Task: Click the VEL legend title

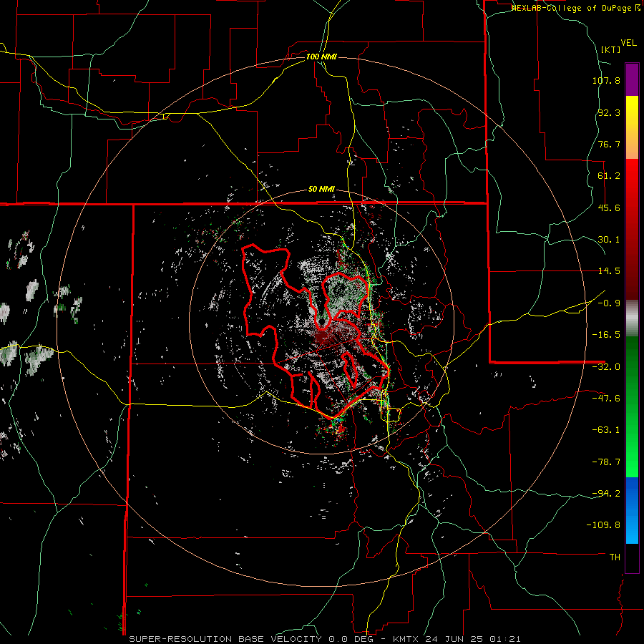Action: (629, 43)
